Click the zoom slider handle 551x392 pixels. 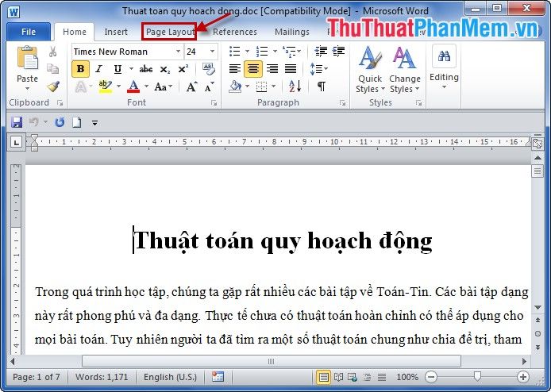[476, 377]
